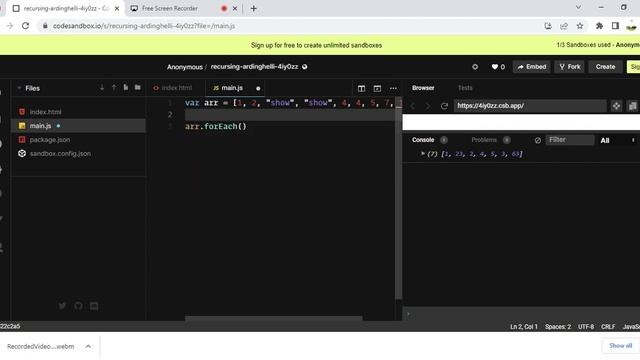Click Show all downloads

pyautogui.click(x=620, y=346)
